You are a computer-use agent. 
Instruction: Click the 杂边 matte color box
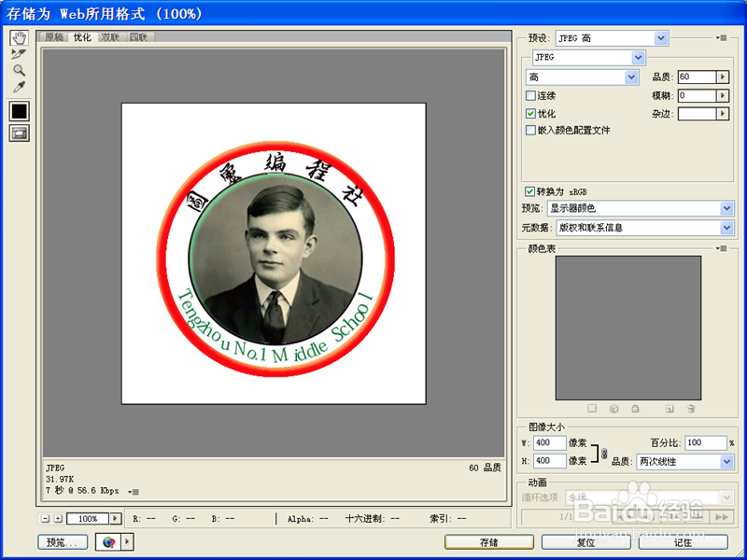coord(697,114)
